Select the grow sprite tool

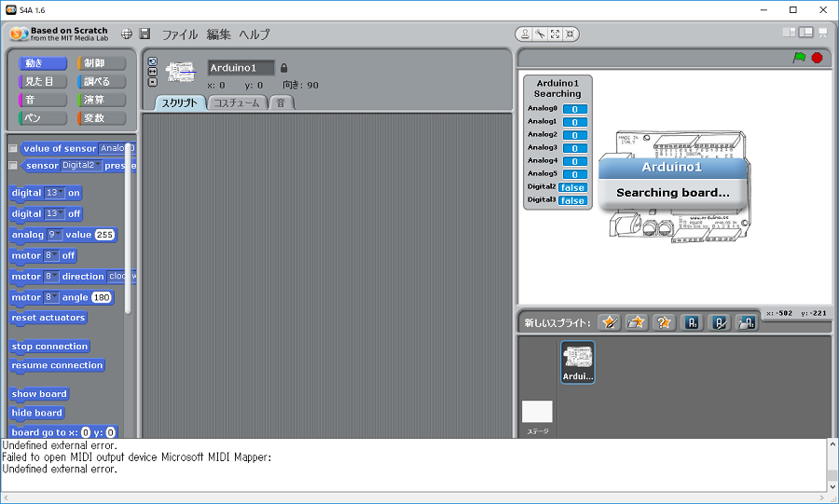coord(555,34)
